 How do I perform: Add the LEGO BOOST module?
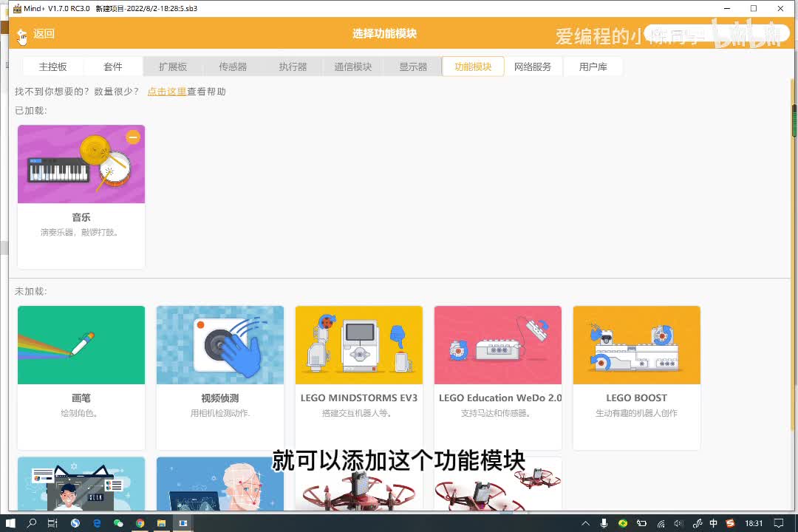tap(637, 378)
